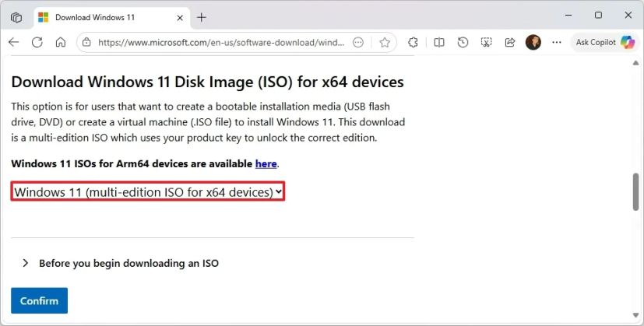
Task: Click the vertical page scrollbar thumb
Action: tap(636, 191)
